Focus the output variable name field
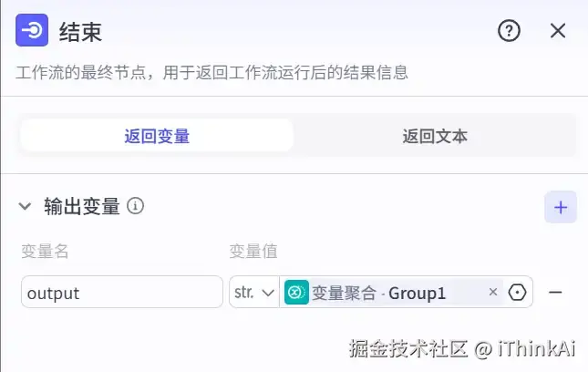 (x=122, y=293)
